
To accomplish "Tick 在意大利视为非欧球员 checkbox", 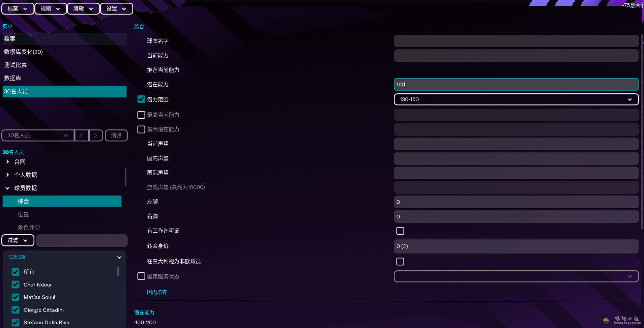I will tap(400, 262).
